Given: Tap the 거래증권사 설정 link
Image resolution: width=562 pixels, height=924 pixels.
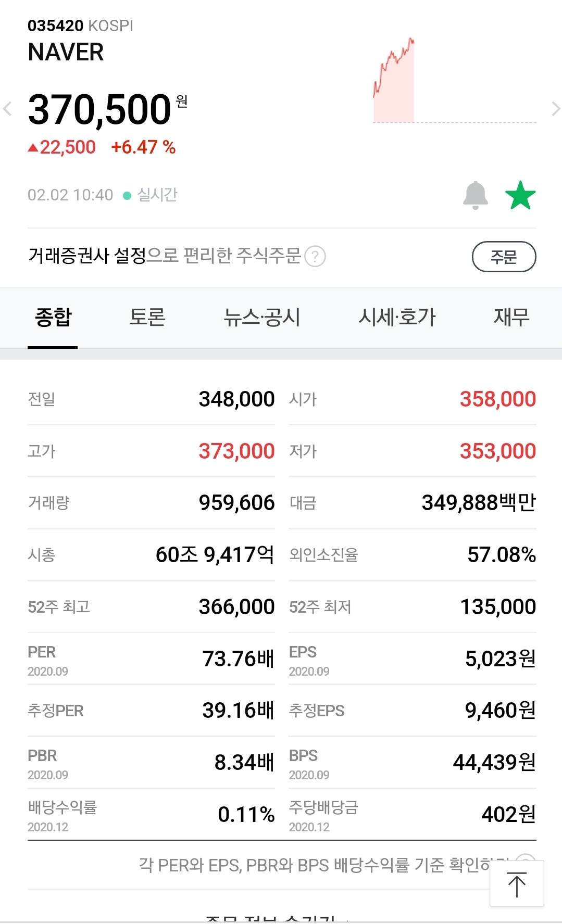Looking at the screenshot, I should point(88,256).
